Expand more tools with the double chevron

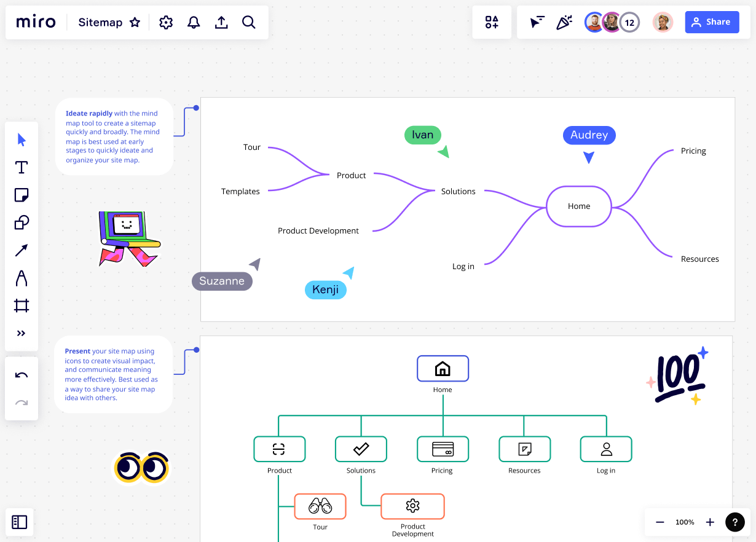tap(22, 333)
